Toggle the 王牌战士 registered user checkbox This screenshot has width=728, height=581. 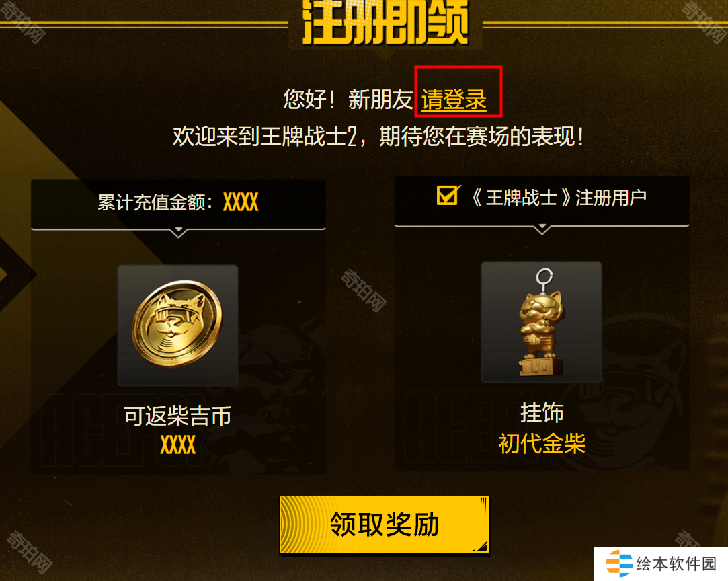[448, 196]
